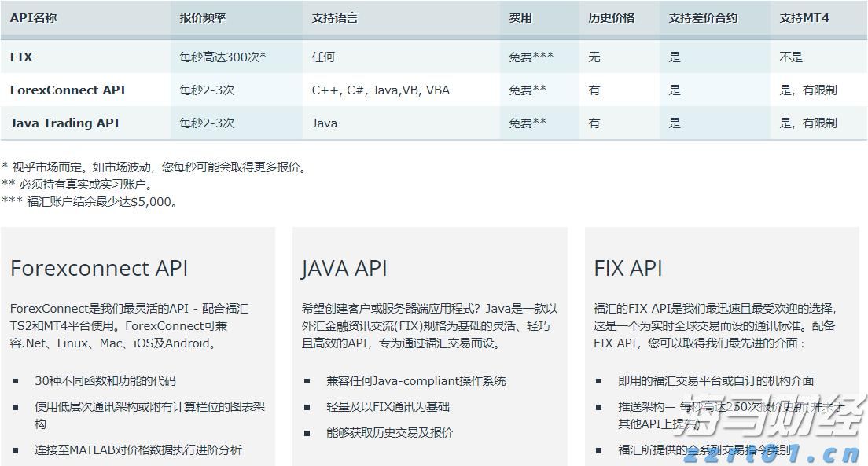Image resolution: width=868 pixels, height=466 pixels.
Task: Expand the JAVA API section heading
Action: click(x=343, y=268)
